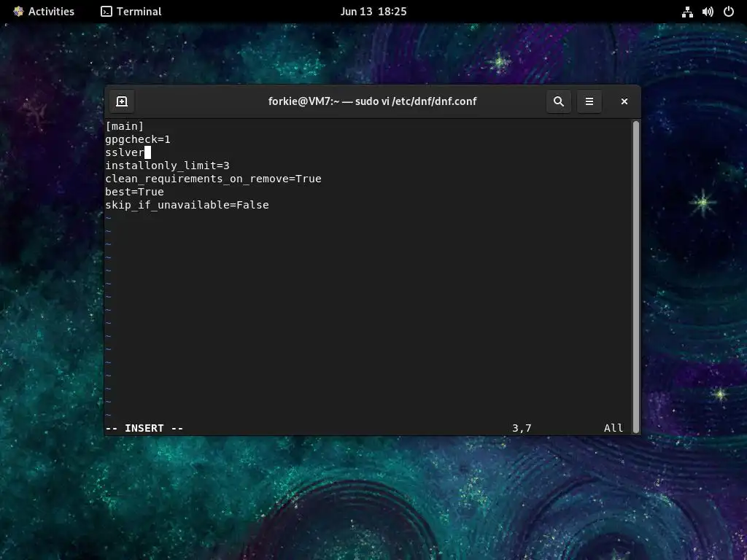Click the skip_if_unavailable=False line

(187, 205)
